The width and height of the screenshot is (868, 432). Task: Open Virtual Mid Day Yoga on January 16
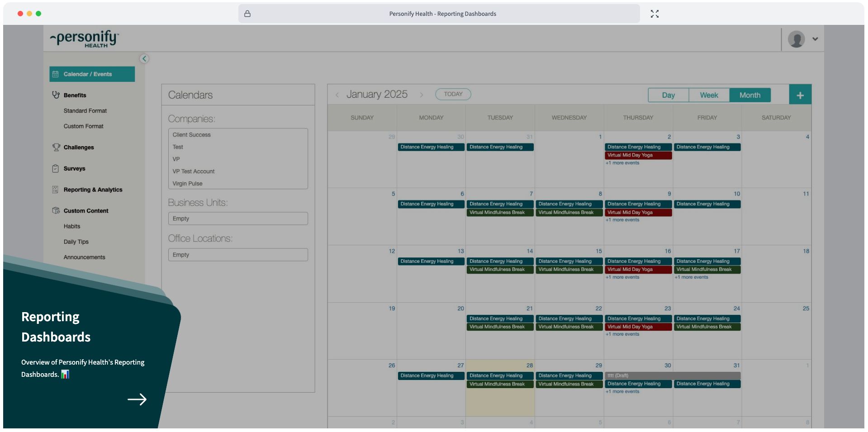click(638, 270)
